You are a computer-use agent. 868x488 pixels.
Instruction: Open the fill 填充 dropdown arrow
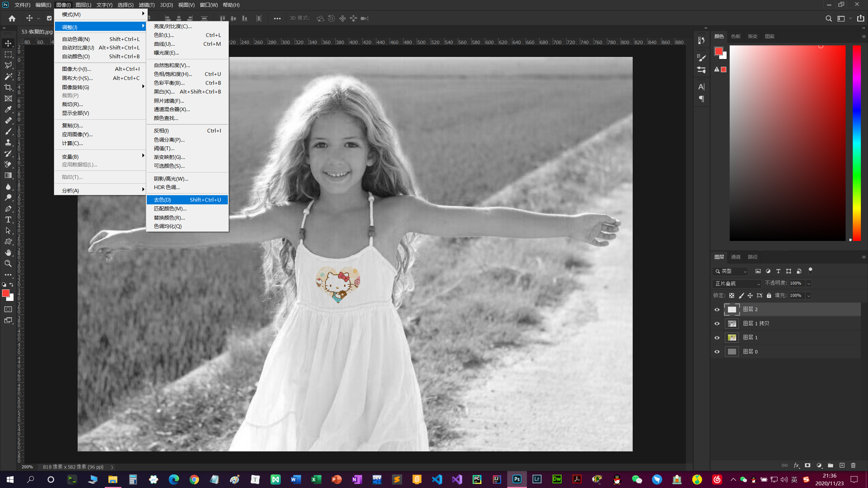tap(809, 296)
